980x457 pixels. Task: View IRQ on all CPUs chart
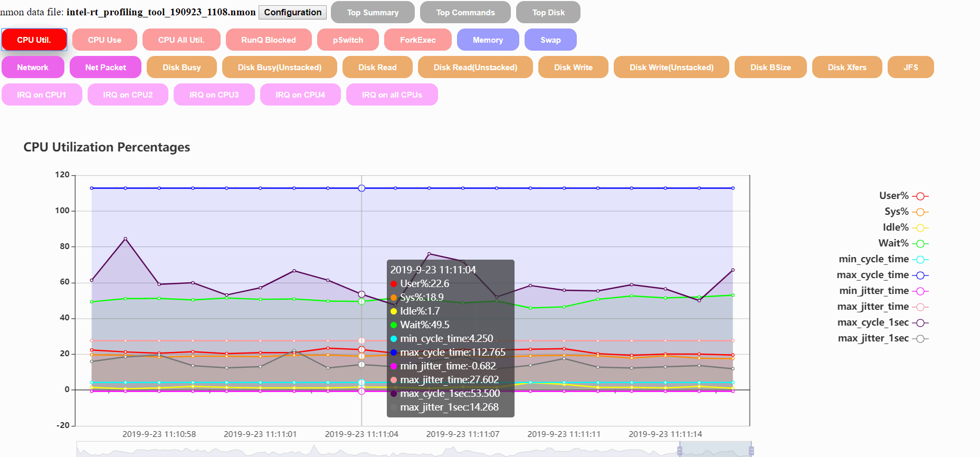pyautogui.click(x=392, y=94)
